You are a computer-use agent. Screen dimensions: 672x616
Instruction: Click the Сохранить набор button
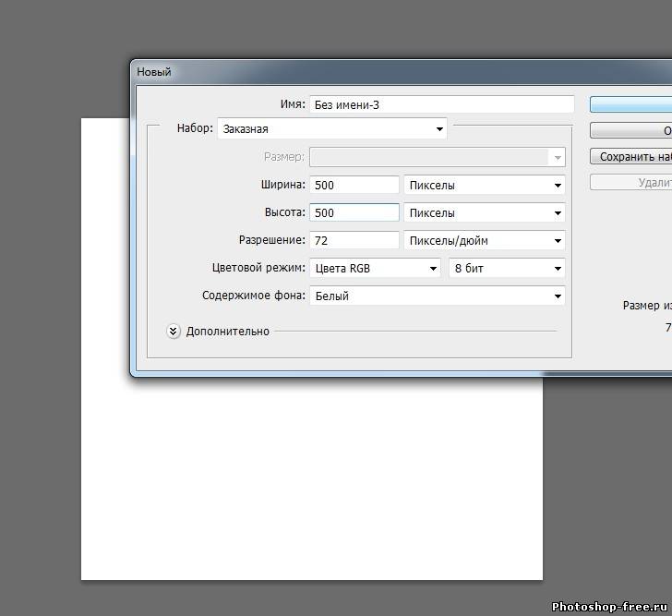coord(633,157)
